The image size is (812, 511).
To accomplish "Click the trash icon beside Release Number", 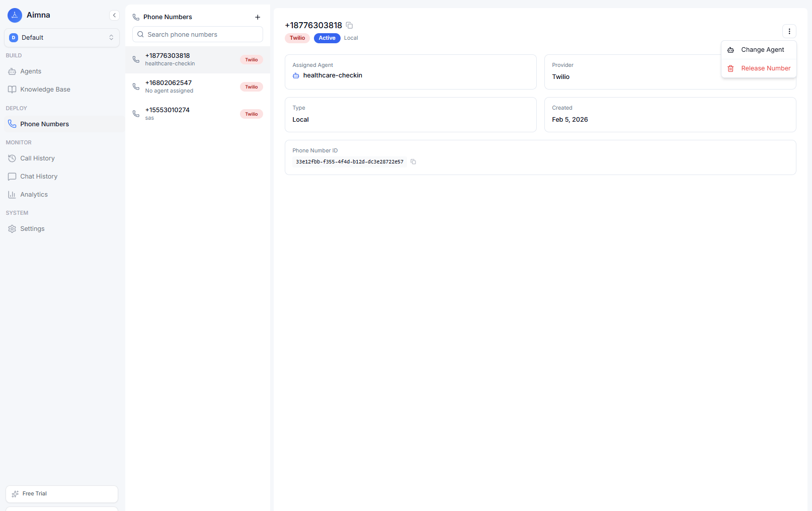I will (730, 68).
